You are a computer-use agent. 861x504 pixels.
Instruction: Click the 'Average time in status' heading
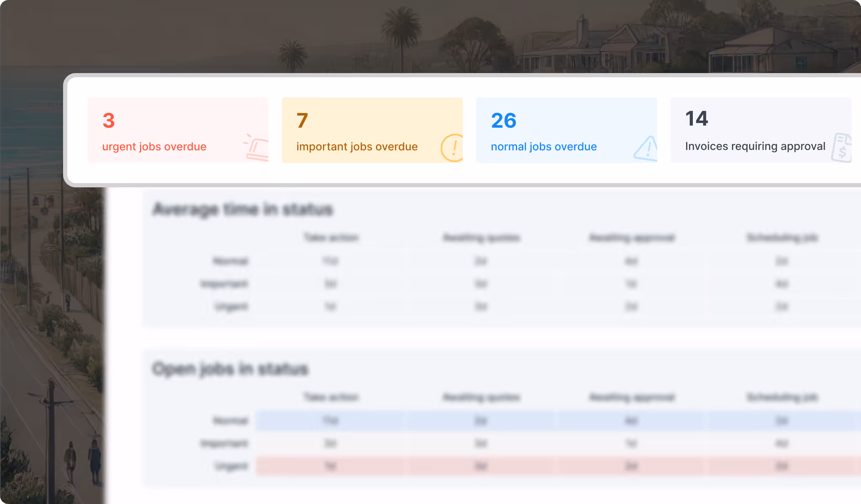click(x=243, y=209)
